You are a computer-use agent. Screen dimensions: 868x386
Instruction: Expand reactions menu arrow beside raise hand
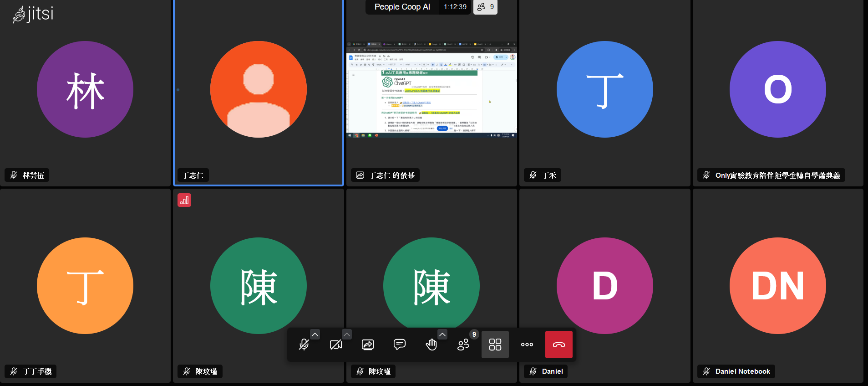tap(442, 335)
